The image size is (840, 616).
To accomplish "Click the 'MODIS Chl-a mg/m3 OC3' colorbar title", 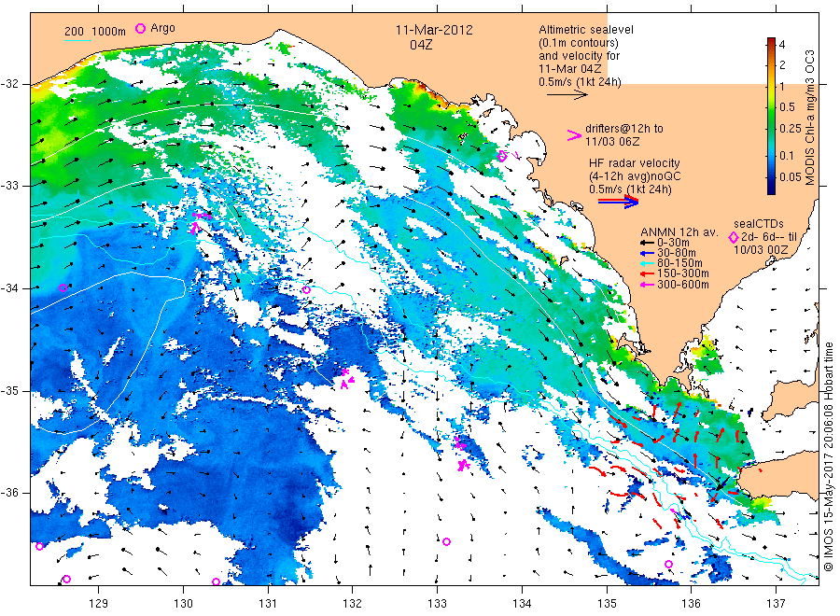I will point(810,118).
